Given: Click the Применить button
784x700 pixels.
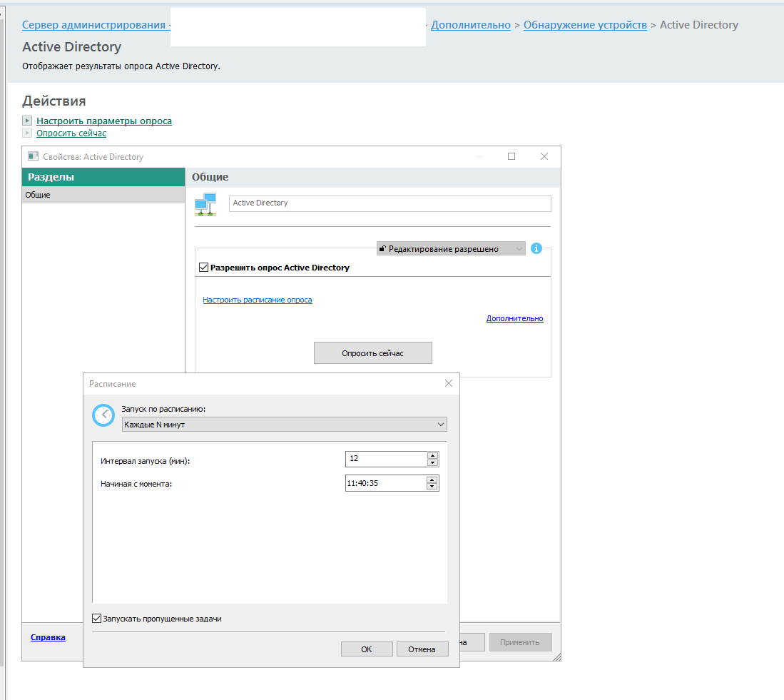Looking at the screenshot, I should coord(520,642).
